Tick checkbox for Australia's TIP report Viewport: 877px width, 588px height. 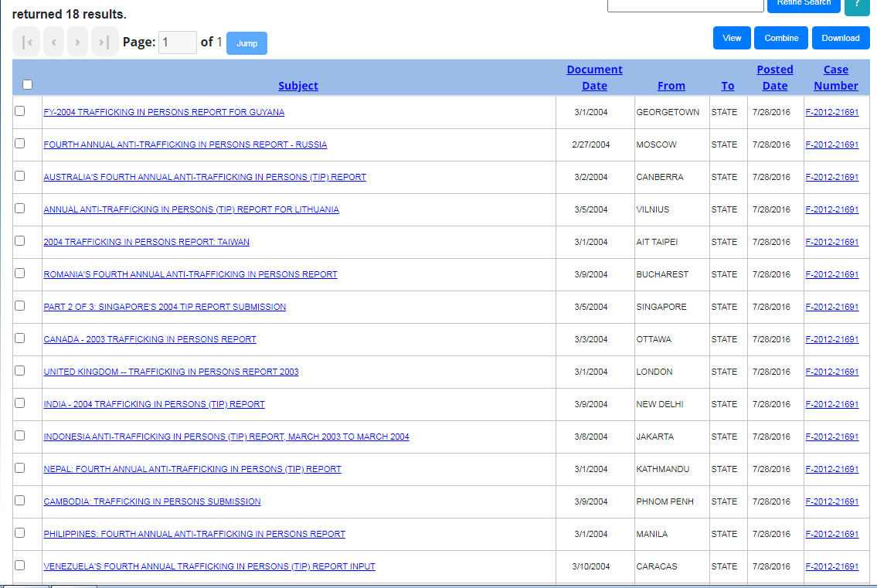(20, 175)
